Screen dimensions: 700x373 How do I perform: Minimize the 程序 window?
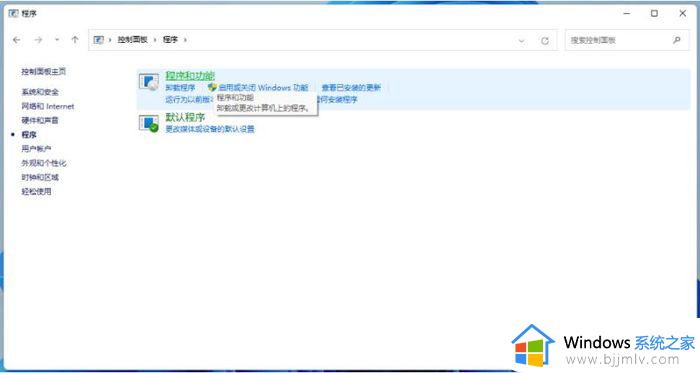pos(627,13)
